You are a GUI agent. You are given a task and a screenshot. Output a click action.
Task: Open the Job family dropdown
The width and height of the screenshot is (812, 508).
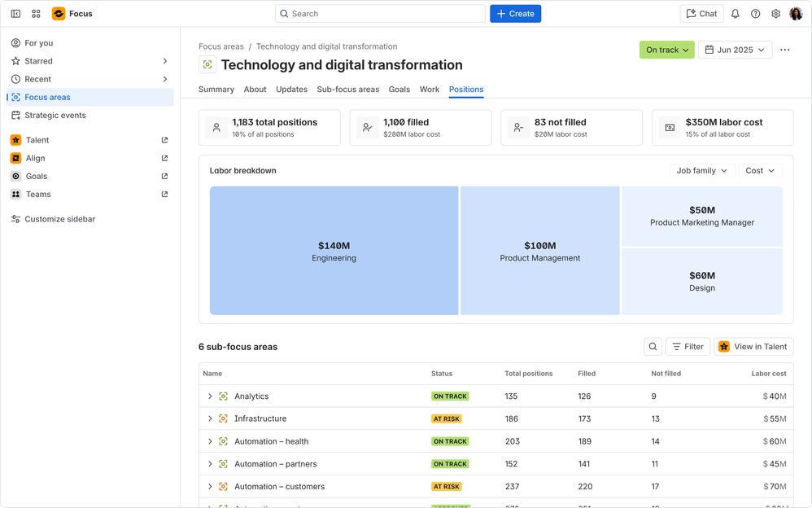[701, 170]
